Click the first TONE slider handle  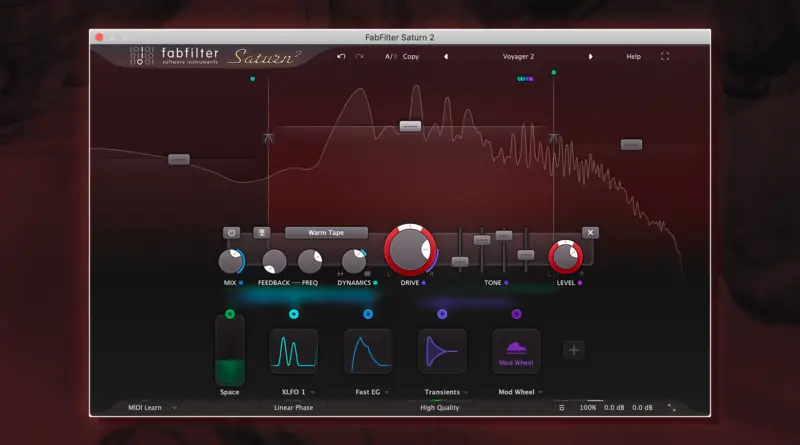click(x=460, y=262)
